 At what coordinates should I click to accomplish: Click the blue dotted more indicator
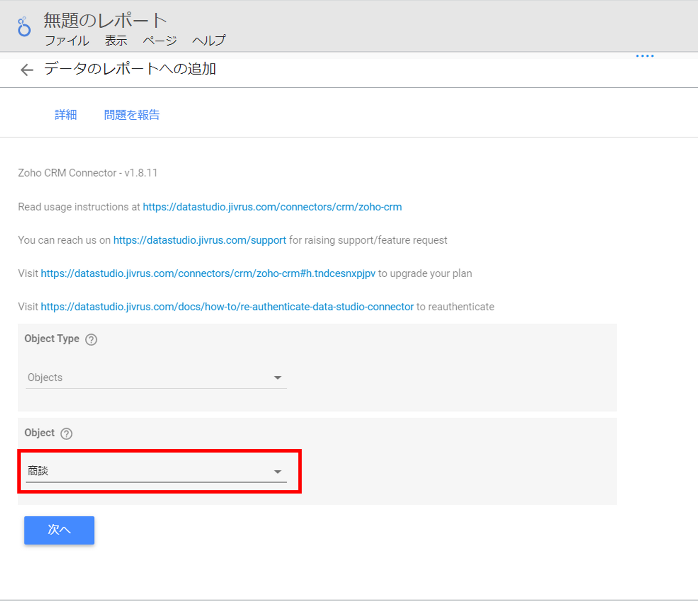click(645, 56)
